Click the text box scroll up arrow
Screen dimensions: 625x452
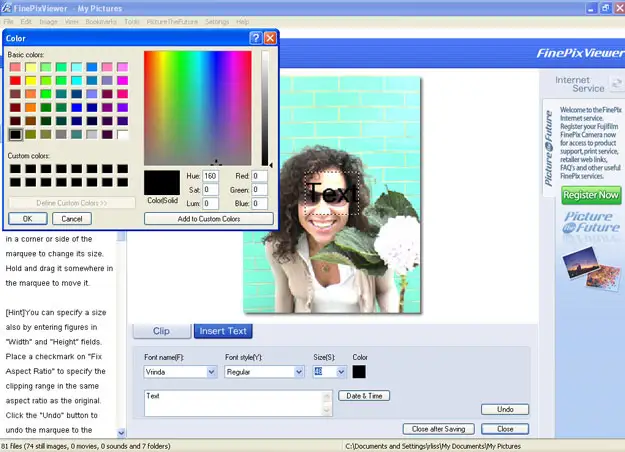[x=327, y=396]
